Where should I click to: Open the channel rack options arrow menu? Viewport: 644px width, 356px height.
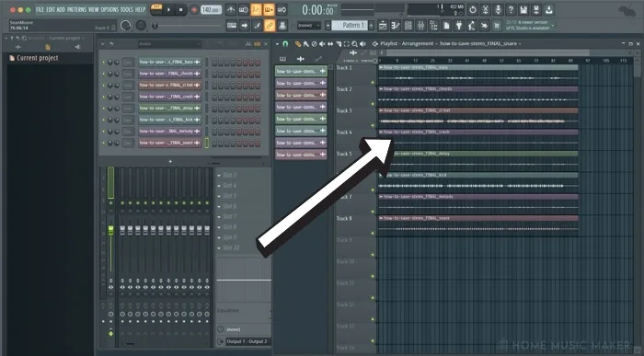(103, 44)
